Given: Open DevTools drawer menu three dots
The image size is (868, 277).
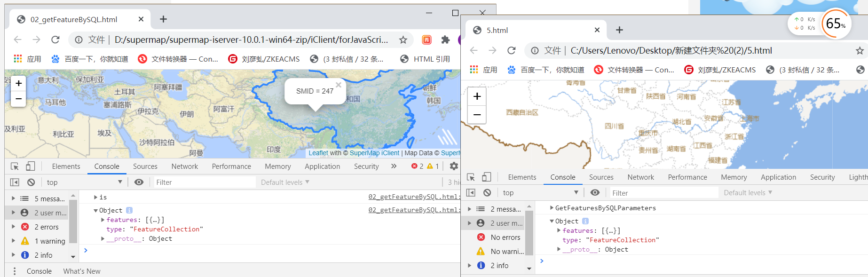Looking at the screenshot, I should 15,271.
